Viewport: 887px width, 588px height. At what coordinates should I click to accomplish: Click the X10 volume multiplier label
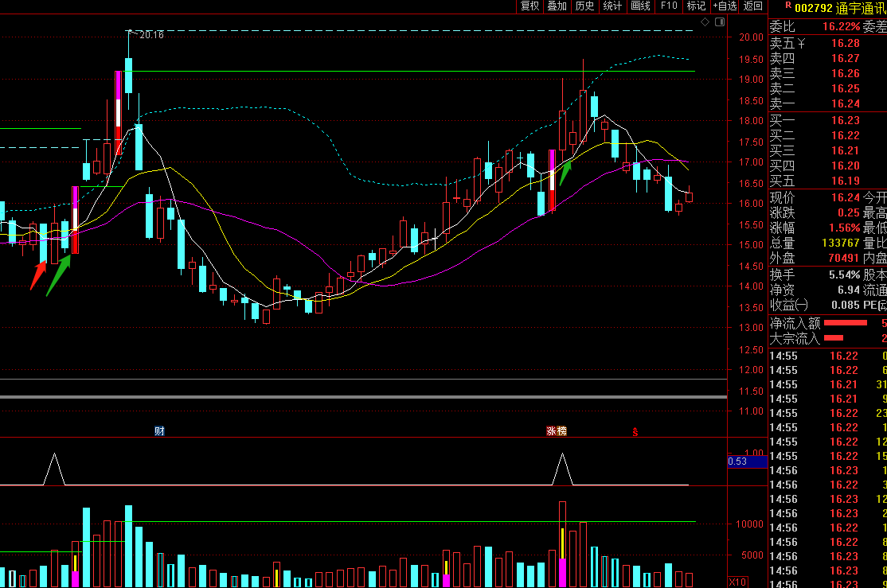pos(737,582)
